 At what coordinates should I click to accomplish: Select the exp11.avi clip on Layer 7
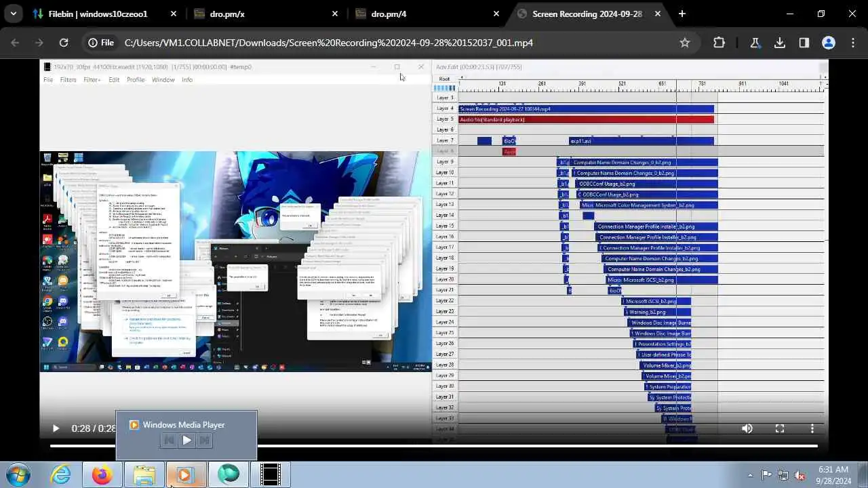point(641,140)
